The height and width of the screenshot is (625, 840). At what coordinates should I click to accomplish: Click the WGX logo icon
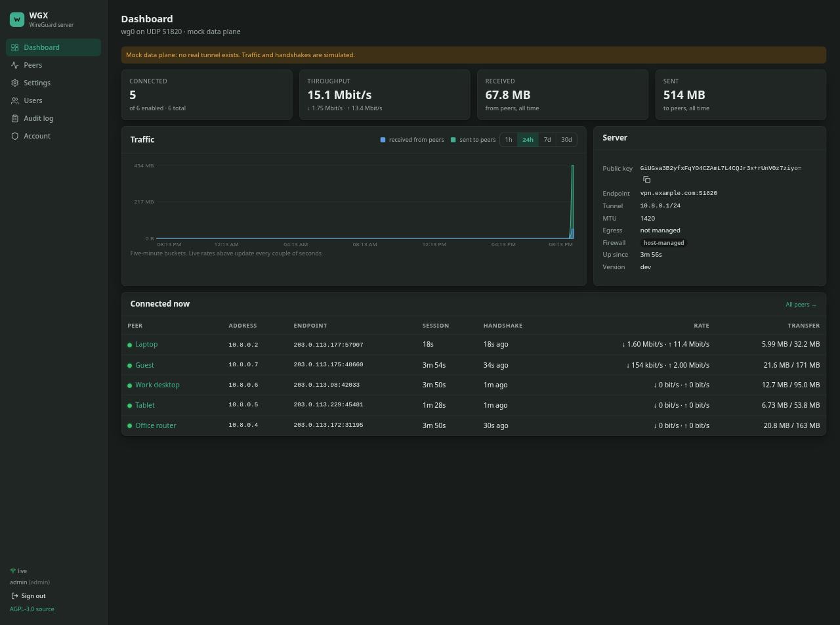click(17, 20)
